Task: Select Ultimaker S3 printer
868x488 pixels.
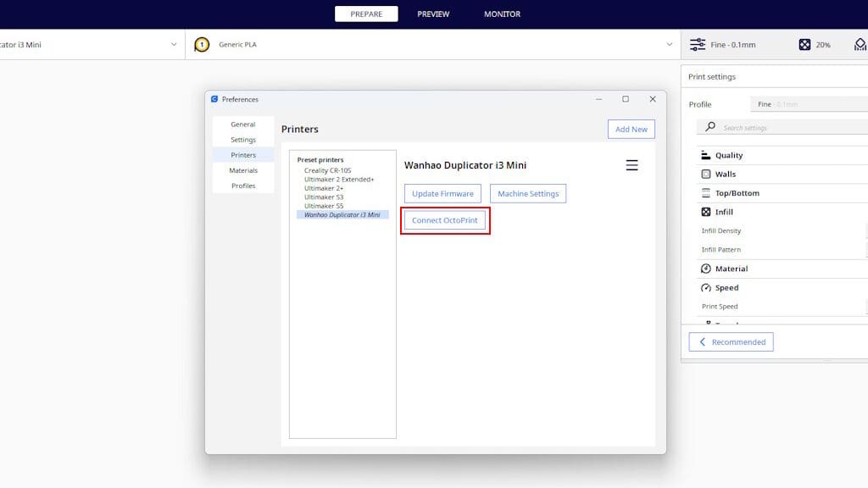Action: click(323, 197)
